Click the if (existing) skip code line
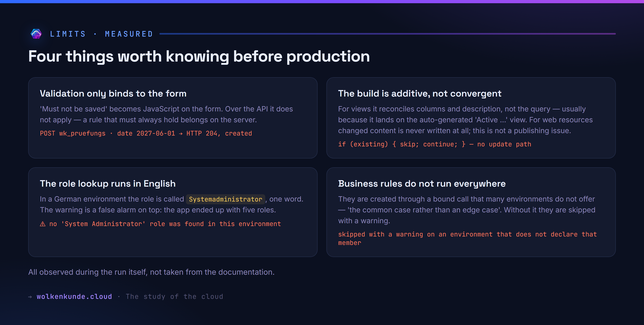Screen dimensions: 644x325 click(434, 144)
